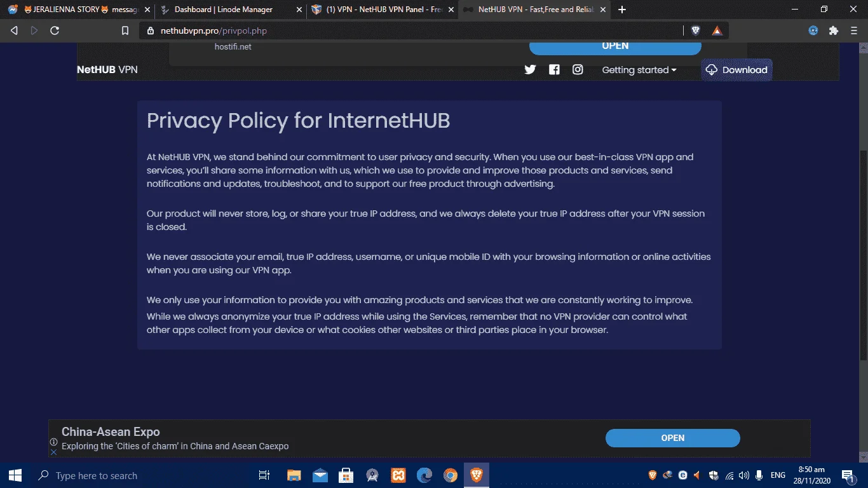The image size is (868, 488).
Task: Open NetHUB VPN Instagram page
Action: pos(578,70)
